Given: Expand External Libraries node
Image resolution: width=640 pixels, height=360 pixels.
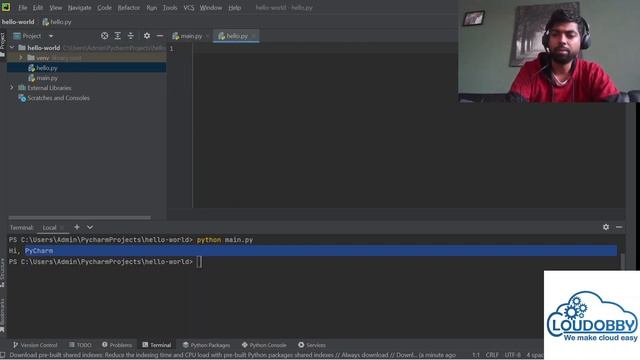Looking at the screenshot, I should 12,88.
